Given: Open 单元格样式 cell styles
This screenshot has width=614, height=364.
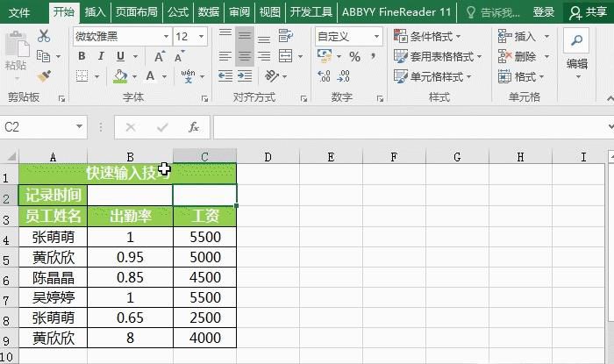Looking at the screenshot, I should (432, 76).
